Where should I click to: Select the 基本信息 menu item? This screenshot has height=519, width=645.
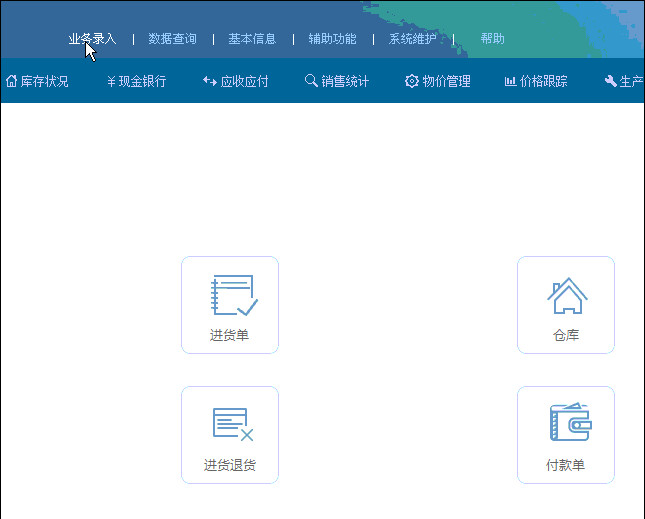point(252,39)
